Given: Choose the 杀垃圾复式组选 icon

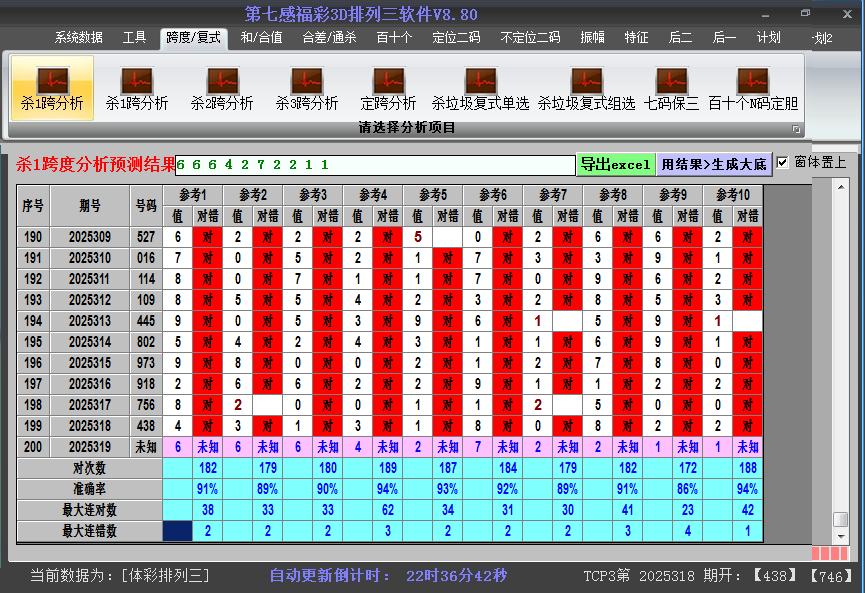Looking at the screenshot, I should click(x=586, y=88).
